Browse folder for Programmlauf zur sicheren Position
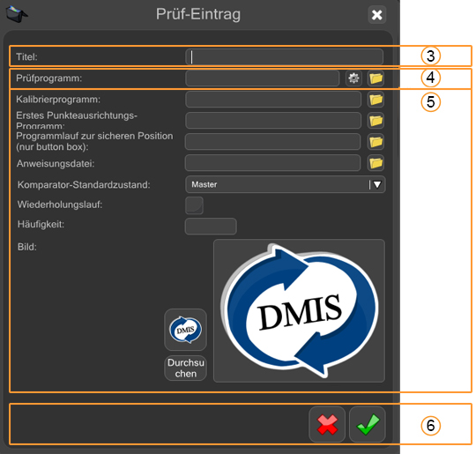This screenshot has height=454, width=476. tap(376, 142)
